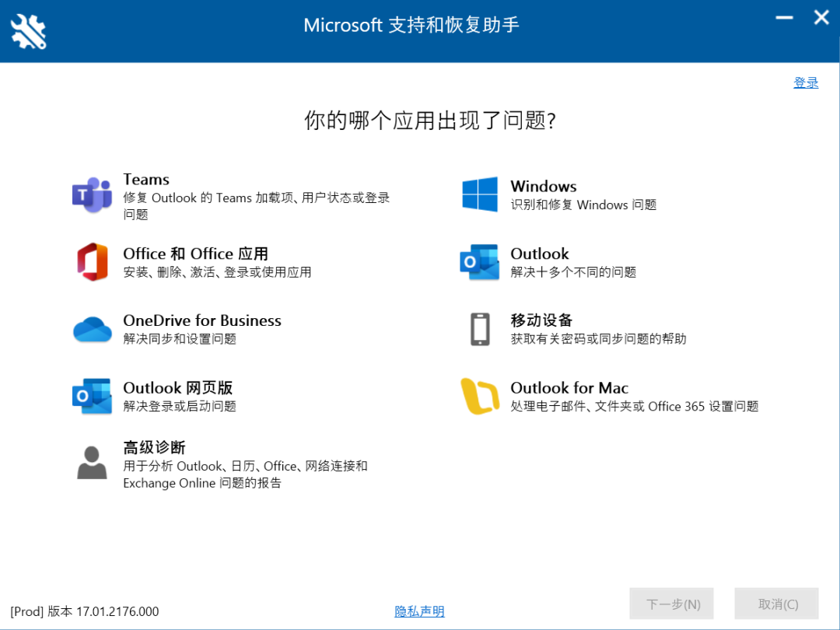Image resolution: width=840 pixels, height=630 pixels.
Task: Choose the "Outlook 网页版" title
Action: point(178,388)
